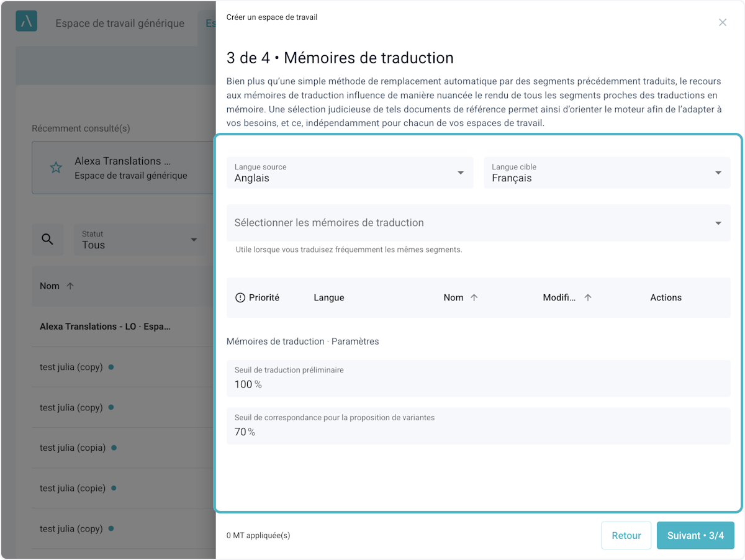Click the Suivant 3/4 button
This screenshot has width=745, height=560.
click(695, 535)
